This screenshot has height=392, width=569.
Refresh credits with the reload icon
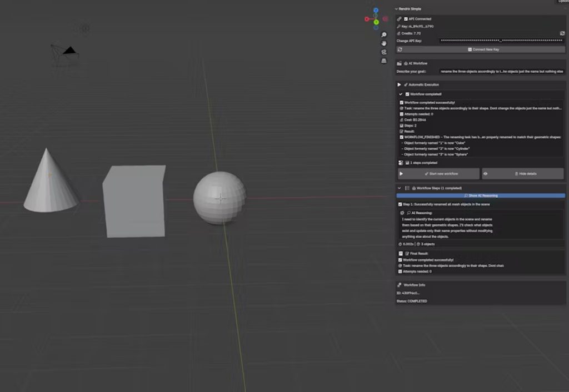(x=562, y=33)
